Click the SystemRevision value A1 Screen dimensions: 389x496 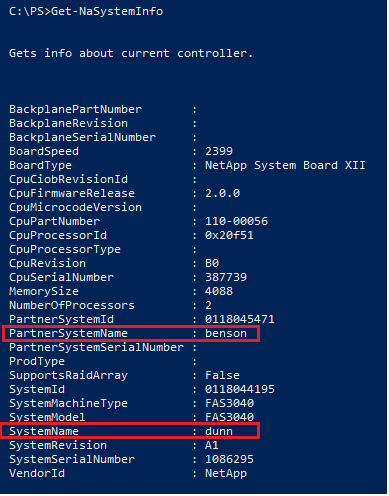[x=212, y=445]
